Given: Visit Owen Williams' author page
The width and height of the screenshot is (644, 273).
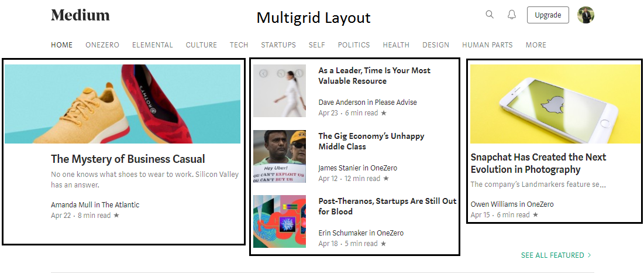Looking at the screenshot, I should pos(494,204).
